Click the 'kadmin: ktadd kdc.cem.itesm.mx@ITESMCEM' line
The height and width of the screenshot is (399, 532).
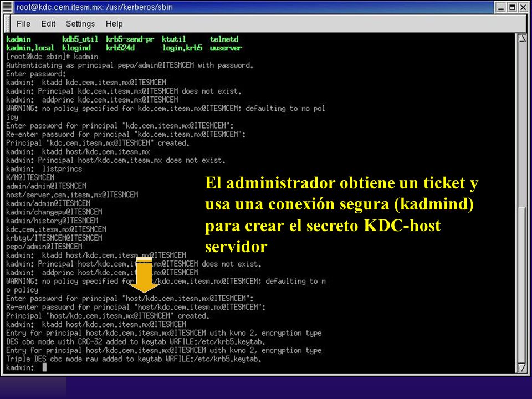(x=86, y=83)
